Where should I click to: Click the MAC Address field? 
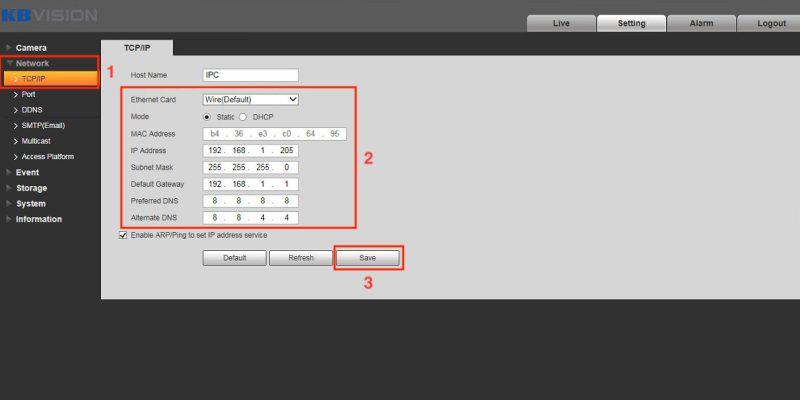click(274, 134)
